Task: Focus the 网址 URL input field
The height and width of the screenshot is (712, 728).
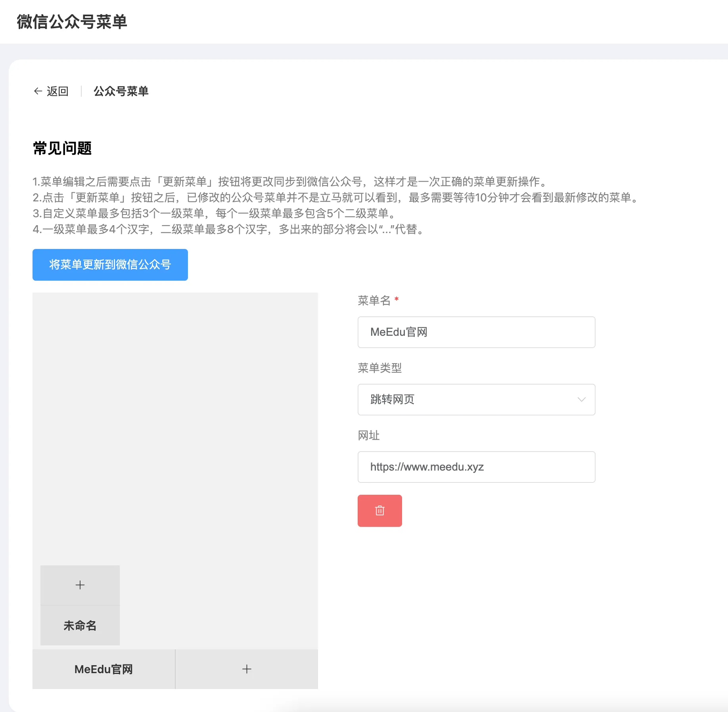Action: click(476, 467)
